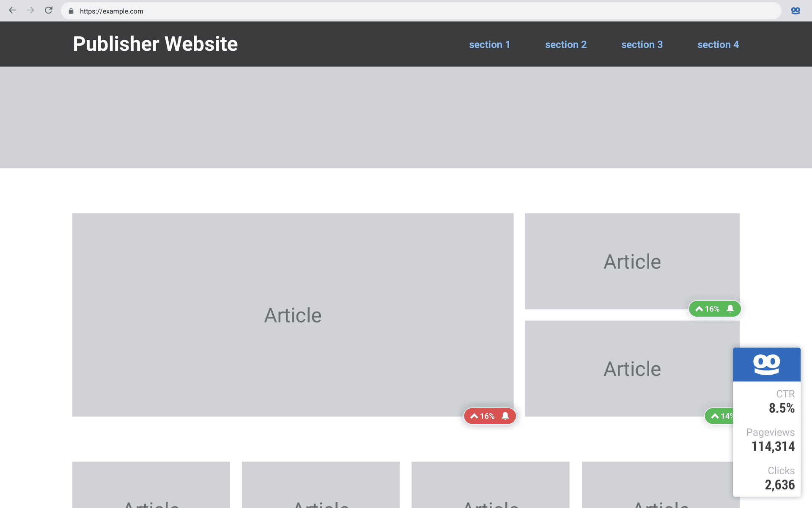This screenshot has width=812, height=508.
Task: Click the large featured Article thumbnail
Action: tap(293, 315)
